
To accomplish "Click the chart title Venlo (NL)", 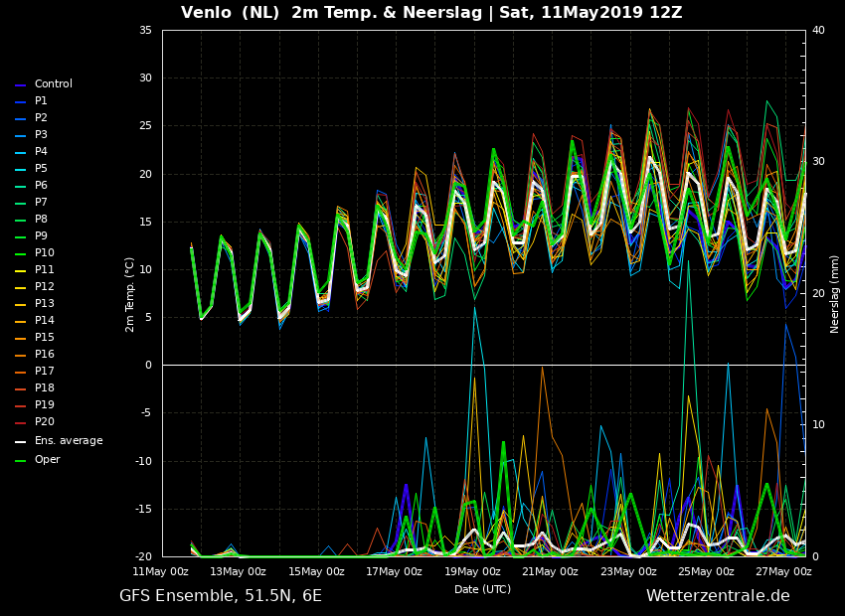I will pos(230,12).
